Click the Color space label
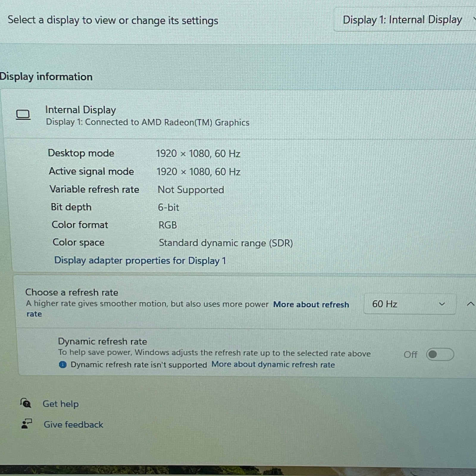The height and width of the screenshot is (476, 476). pos(79,242)
